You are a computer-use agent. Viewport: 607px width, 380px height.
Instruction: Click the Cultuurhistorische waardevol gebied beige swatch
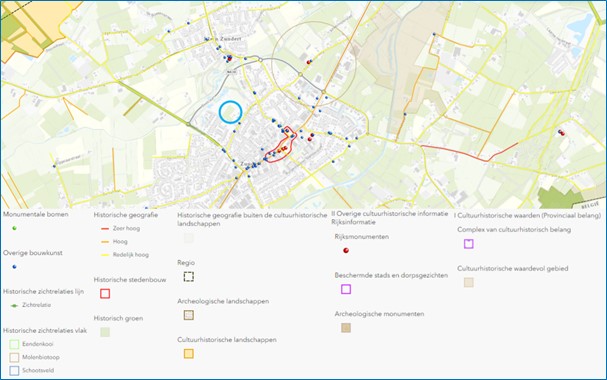click(x=469, y=282)
